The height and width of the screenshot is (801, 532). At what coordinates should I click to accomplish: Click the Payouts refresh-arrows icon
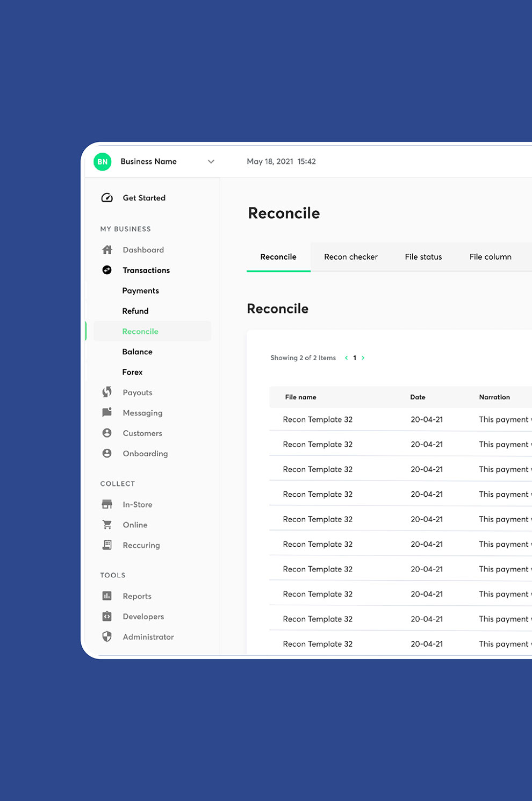pyautogui.click(x=107, y=392)
